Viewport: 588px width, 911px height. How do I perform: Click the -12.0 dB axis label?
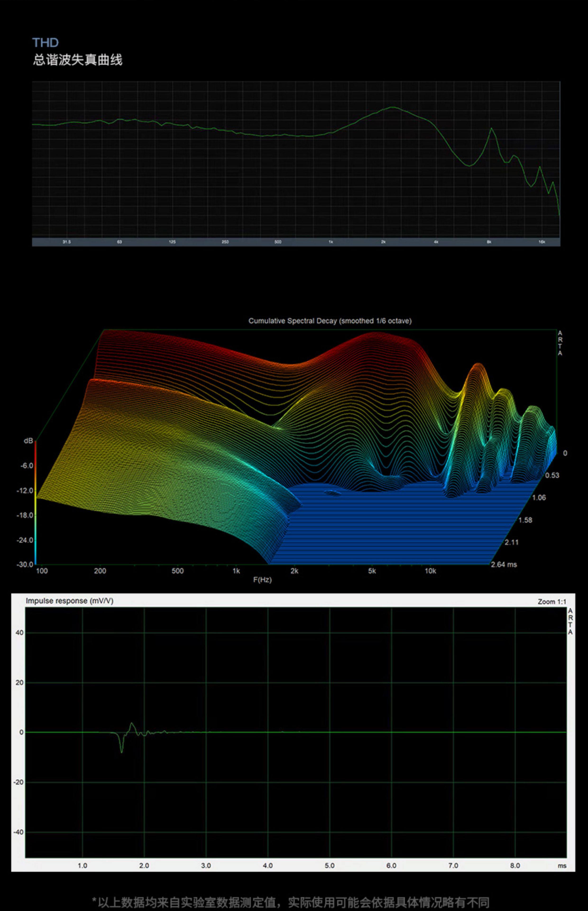pyautogui.click(x=25, y=490)
